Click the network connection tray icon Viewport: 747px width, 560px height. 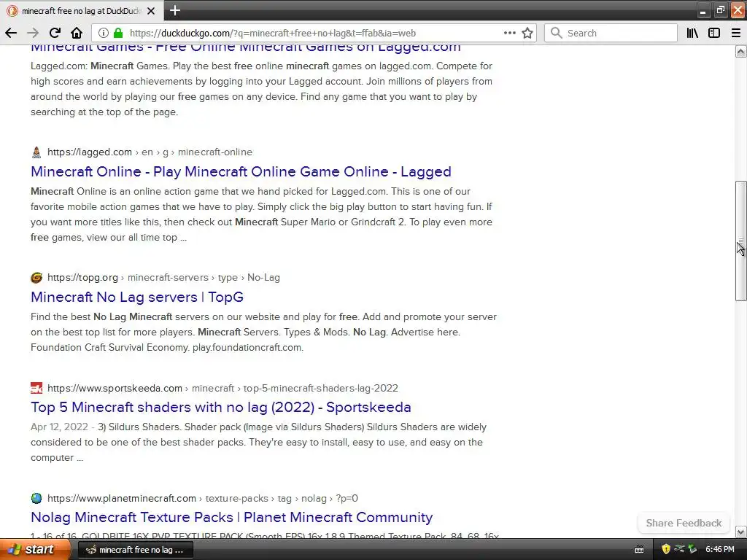coord(679,549)
